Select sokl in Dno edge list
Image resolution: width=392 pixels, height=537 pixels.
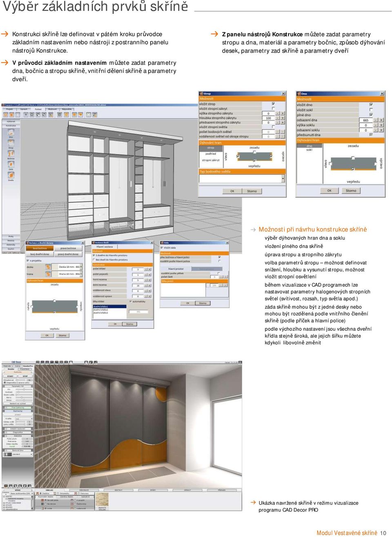(x=309, y=150)
